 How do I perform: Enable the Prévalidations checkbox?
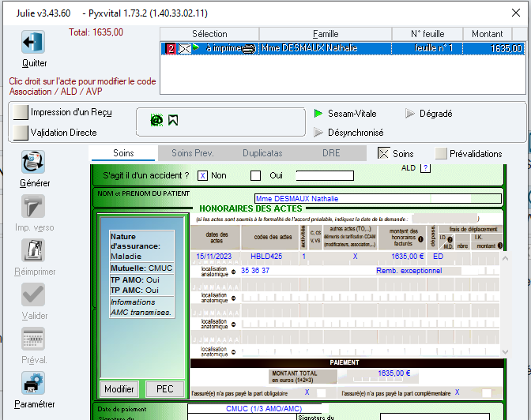[x=441, y=154]
